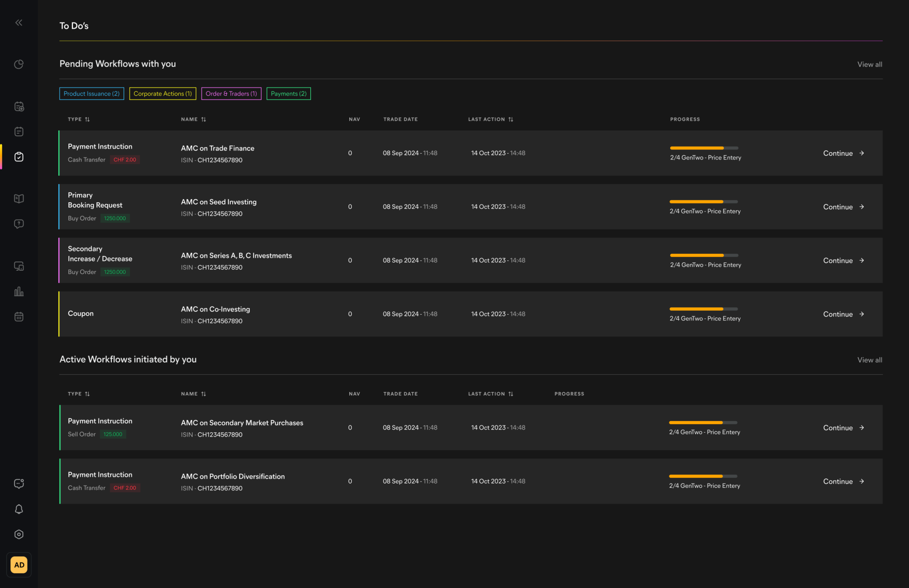Open the bar chart analytics icon
Image resolution: width=909 pixels, height=588 pixels.
19,292
